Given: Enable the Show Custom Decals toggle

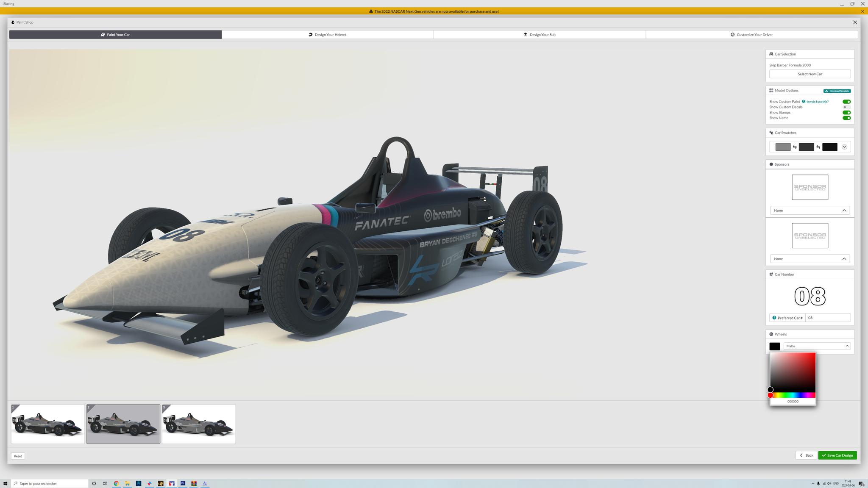Looking at the screenshot, I should pos(846,107).
